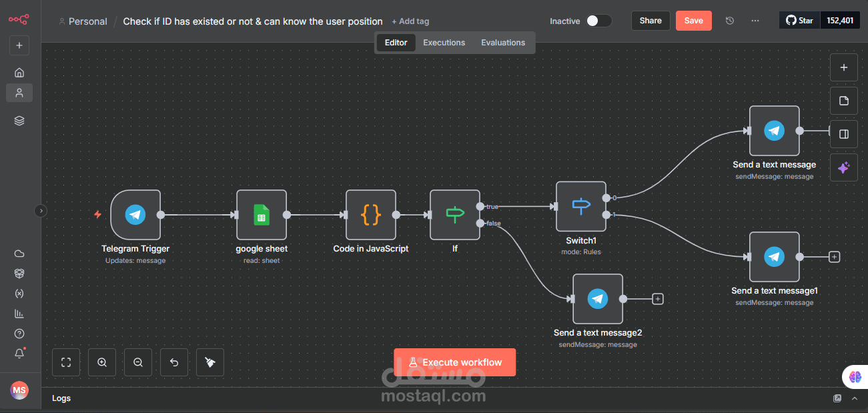Screen dimensions: 868x413
Task: Open the three-dot more options menu
Action: pos(755,21)
